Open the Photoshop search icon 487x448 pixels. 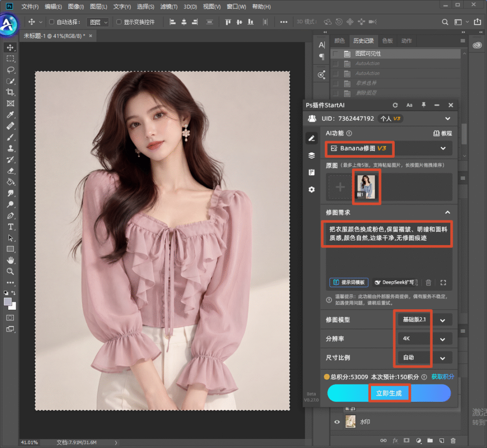(445, 22)
